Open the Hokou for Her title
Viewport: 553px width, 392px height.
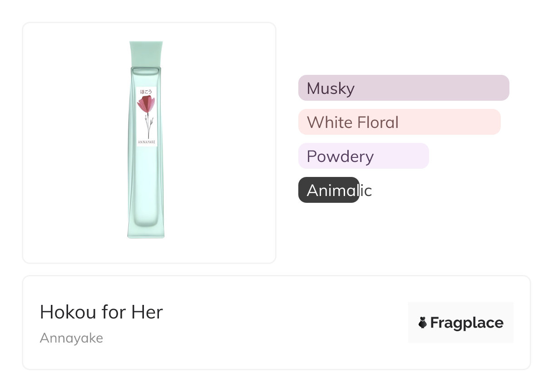tap(101, 312)
